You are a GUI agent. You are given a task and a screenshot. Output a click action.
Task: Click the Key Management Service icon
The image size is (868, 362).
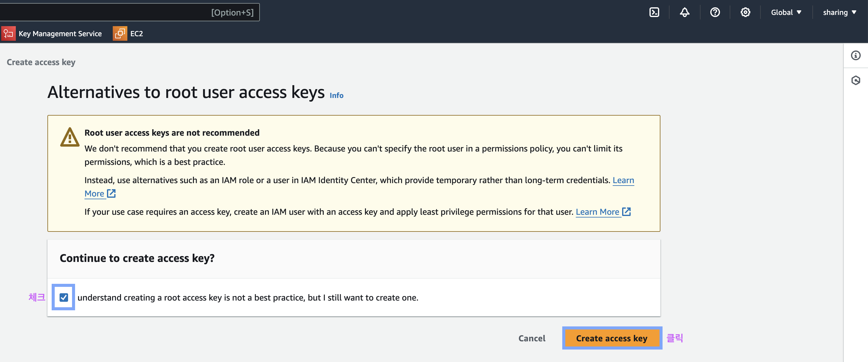tap(9, 33)
